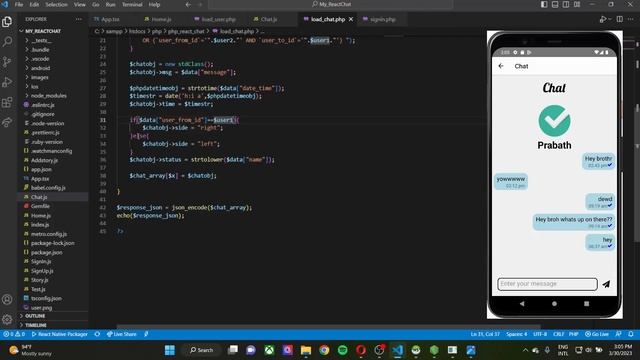640x360 pixels.
Task: Open the Explorer view in activity bar
Action: pos(7,21)
